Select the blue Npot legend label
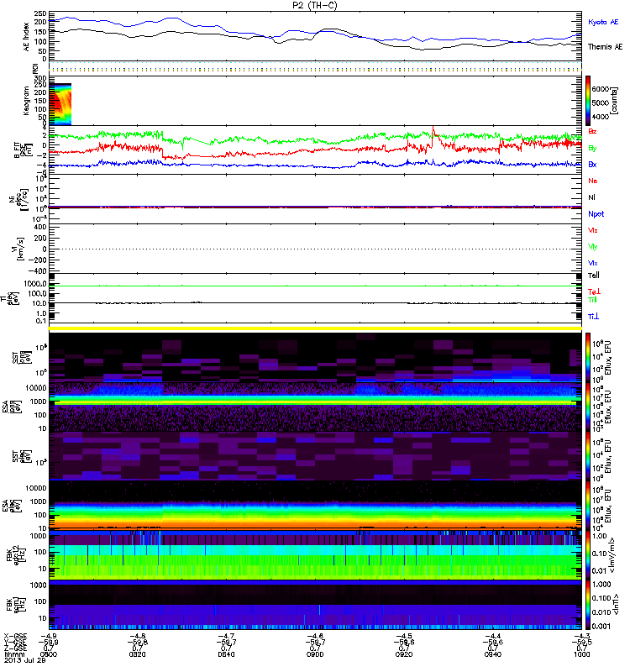 point(596,214)
